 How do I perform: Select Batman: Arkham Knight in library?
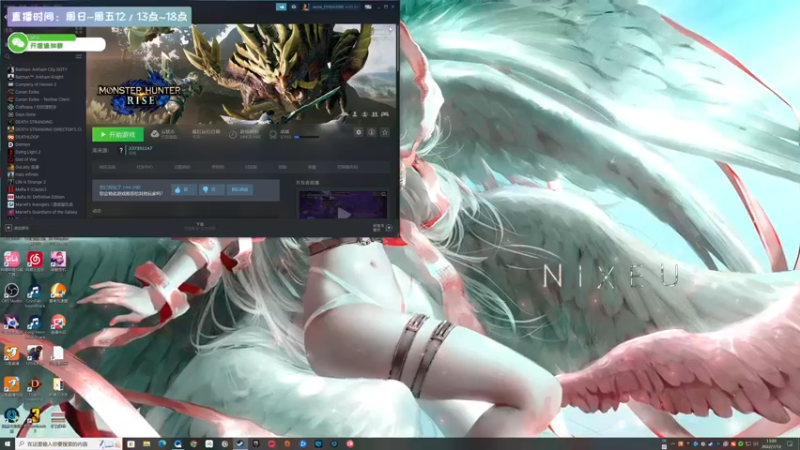click(39, 77)
